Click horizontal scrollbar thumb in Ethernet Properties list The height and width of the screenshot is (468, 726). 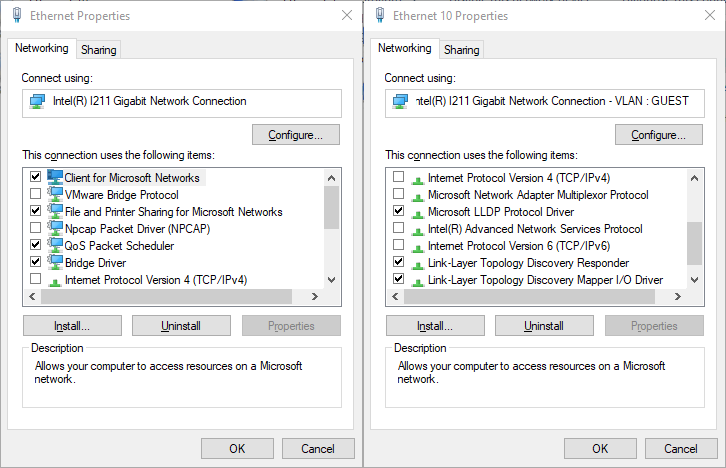[166, 297]
